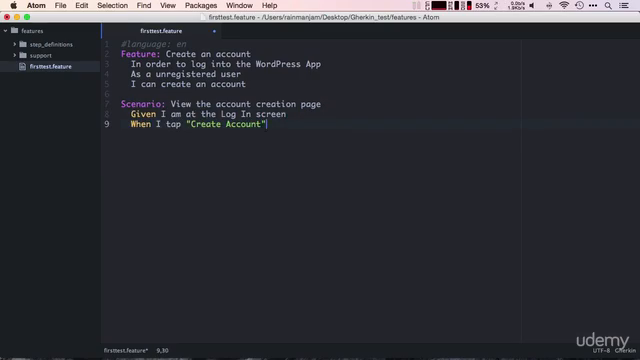Click "As a unregistered user" text line

click(x=186, y=74)
